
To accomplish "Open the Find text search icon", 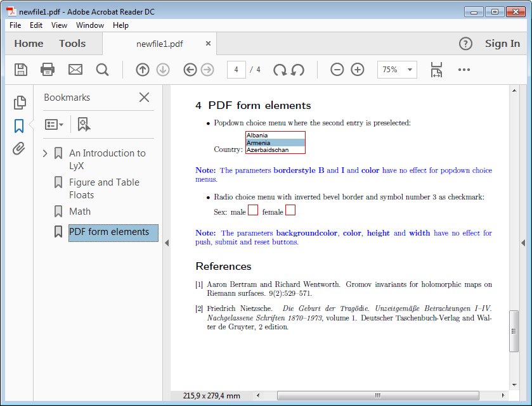I will click(102, 70).
